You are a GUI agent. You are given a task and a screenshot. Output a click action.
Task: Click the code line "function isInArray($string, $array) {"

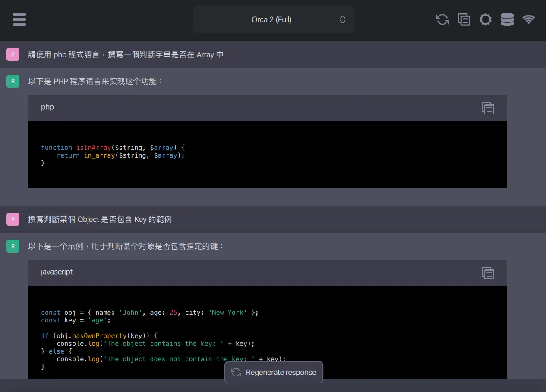click(x=113, y=148)
